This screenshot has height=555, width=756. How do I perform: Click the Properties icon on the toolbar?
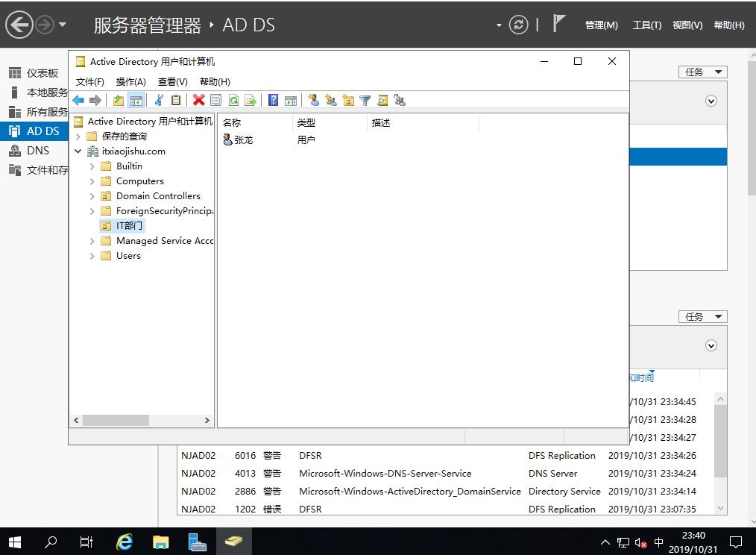[216, 100]
